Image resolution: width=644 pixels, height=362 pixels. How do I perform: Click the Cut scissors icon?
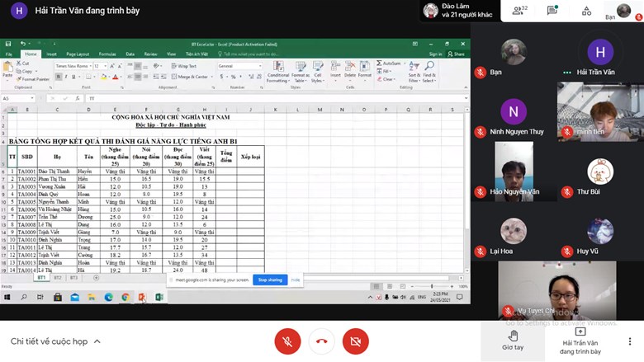[19, 63]
